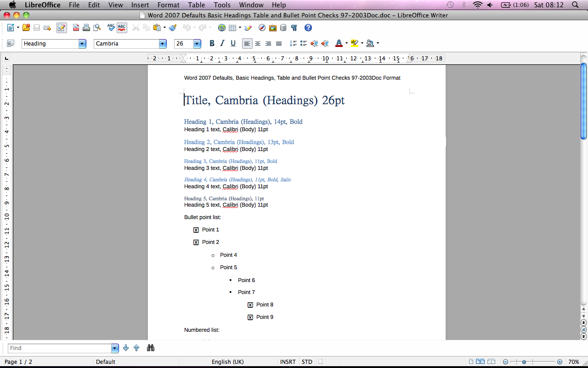
Task: Toggle AutoSpellcheck red underline button
Action: click(x=122, y=28)
